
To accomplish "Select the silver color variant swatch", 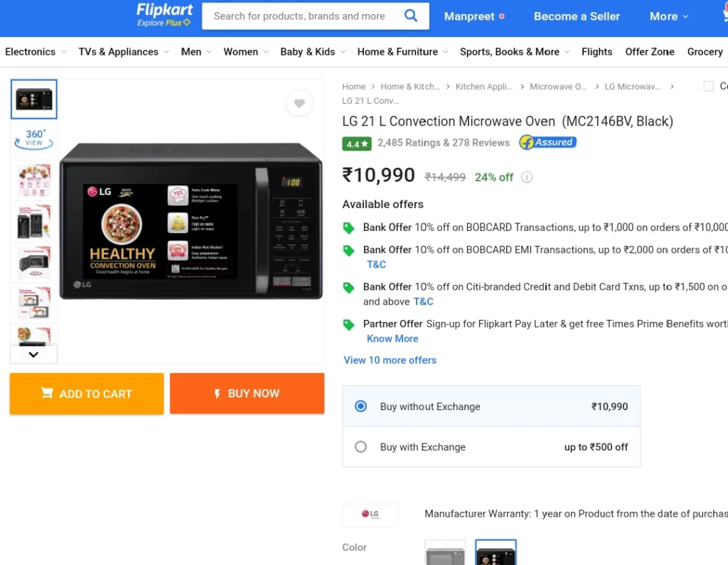I will click(x=445, y=552).
